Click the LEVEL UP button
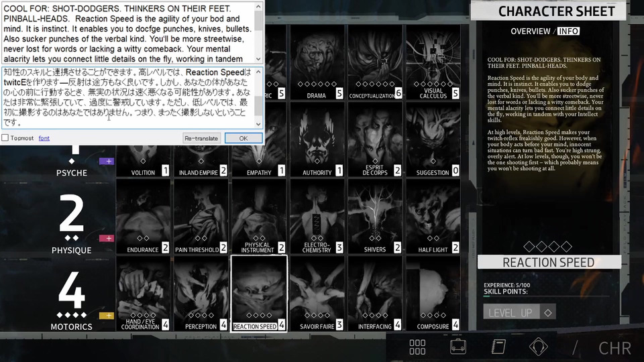 pos(511,313)
